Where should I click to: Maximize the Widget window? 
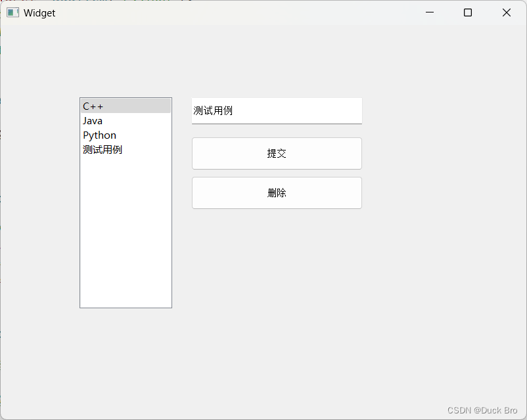(x=467, y=12)
